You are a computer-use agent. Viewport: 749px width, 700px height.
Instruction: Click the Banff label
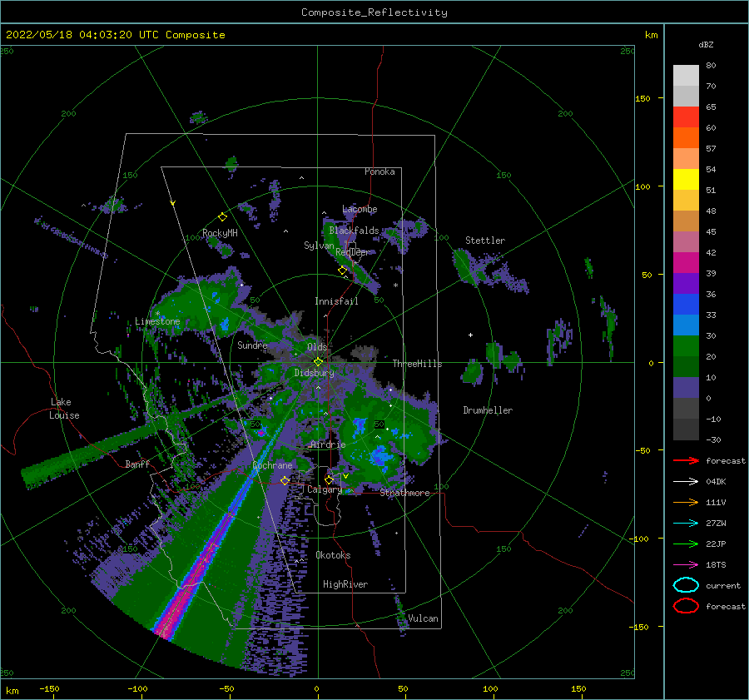[x=137, y=464]
